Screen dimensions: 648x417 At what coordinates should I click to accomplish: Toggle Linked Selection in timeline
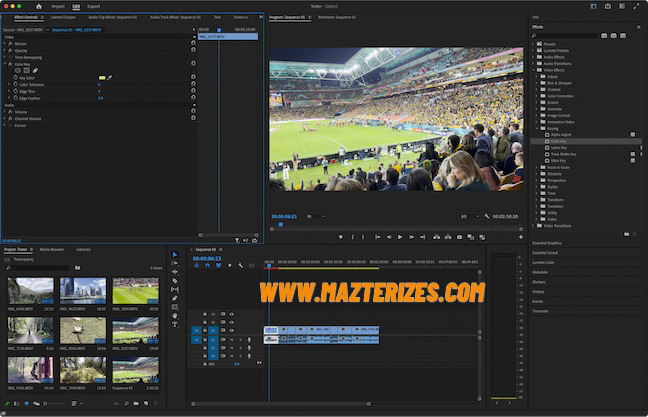tap(218, 265)
